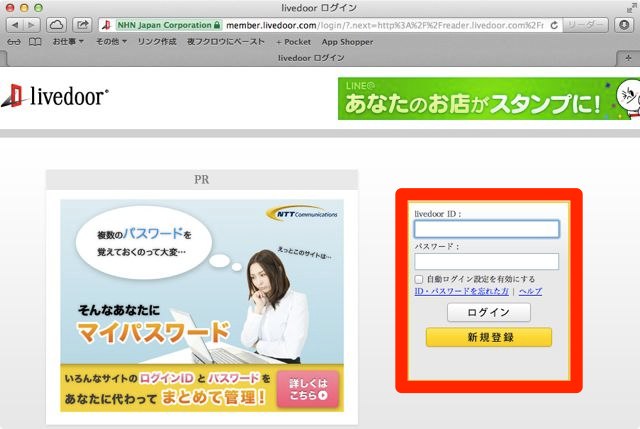Go back with the Safari back arrow
The image size is (640, 429).
pos(16,25)
